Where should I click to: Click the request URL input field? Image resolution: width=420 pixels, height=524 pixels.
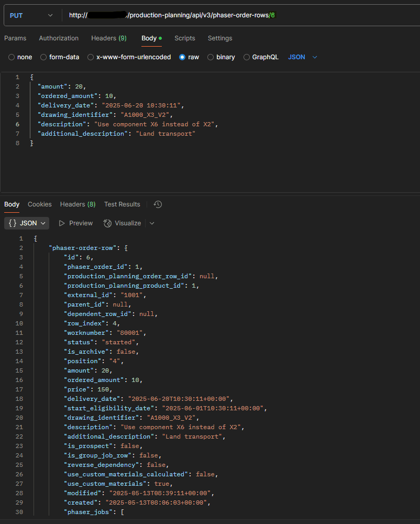tap(240, 15)
